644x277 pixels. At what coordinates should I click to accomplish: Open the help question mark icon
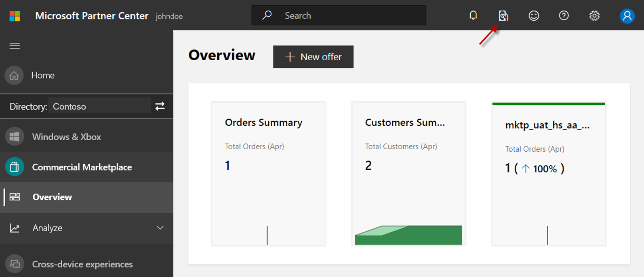[564, 16]
